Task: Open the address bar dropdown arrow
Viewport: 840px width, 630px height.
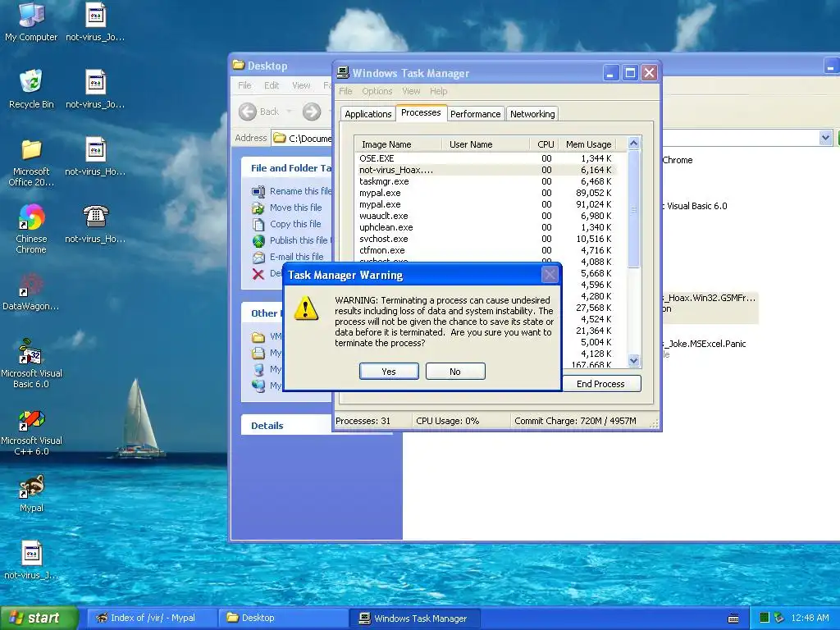Action: (825, 138)
